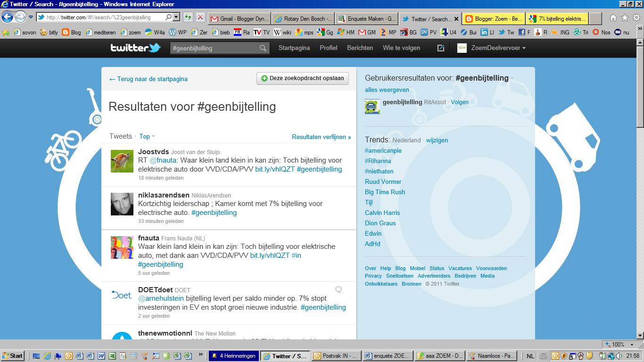Click Volgen link next to geenbijtelling
The width and height of the screenshot is (644, 362).
460,102
